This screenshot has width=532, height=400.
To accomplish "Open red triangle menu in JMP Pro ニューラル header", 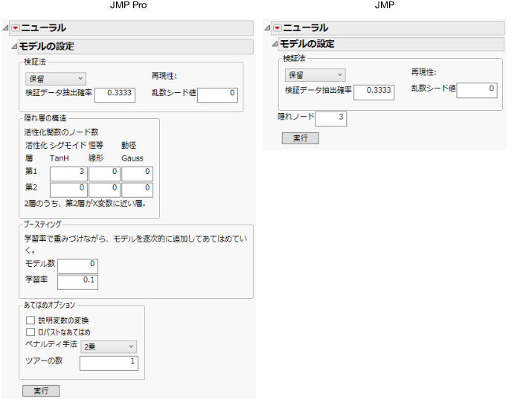I will (16, 28).
